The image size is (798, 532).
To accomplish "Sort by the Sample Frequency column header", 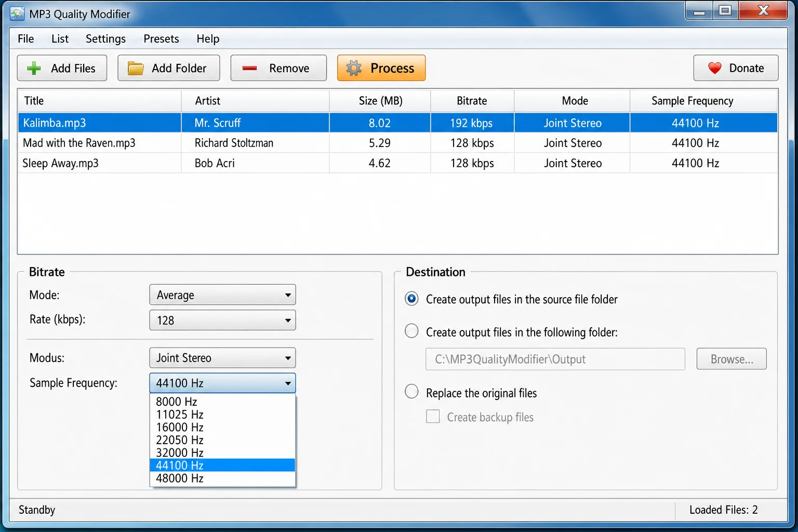I will pos(704,101).
